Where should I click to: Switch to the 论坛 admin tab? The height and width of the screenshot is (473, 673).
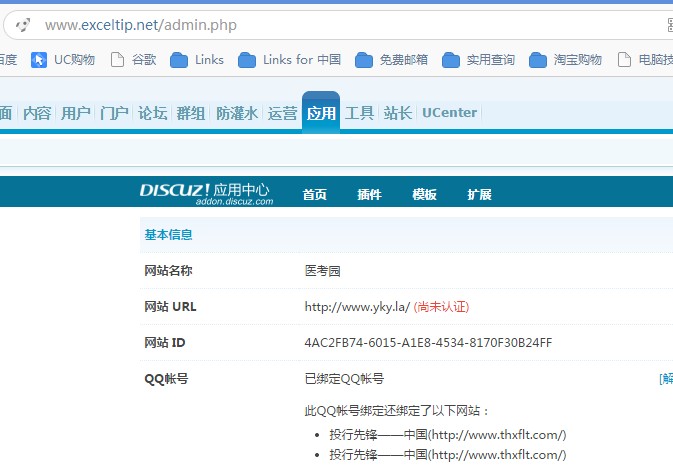152,113
